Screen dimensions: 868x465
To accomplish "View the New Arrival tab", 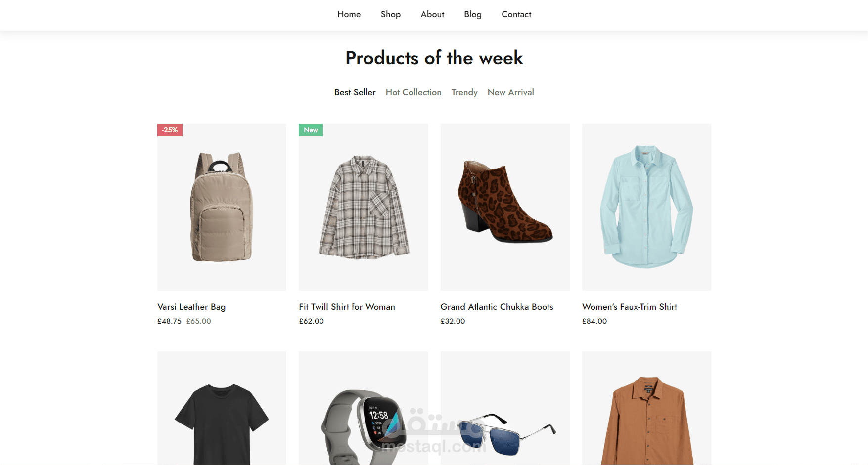I will 510,92.
